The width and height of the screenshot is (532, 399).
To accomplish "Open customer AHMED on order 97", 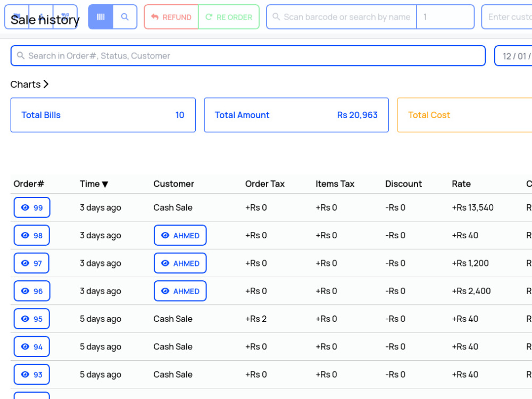I will tap(180, 263).
